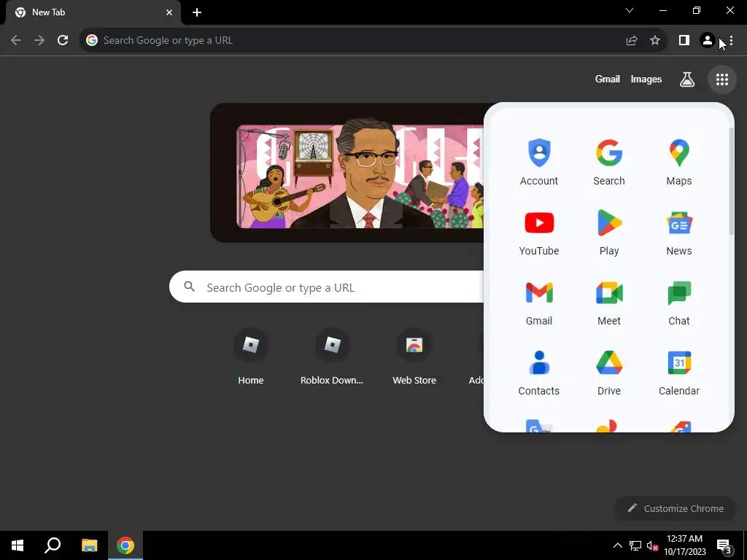Click the apps panel scrollbar
747x560 pixels.
731,182
